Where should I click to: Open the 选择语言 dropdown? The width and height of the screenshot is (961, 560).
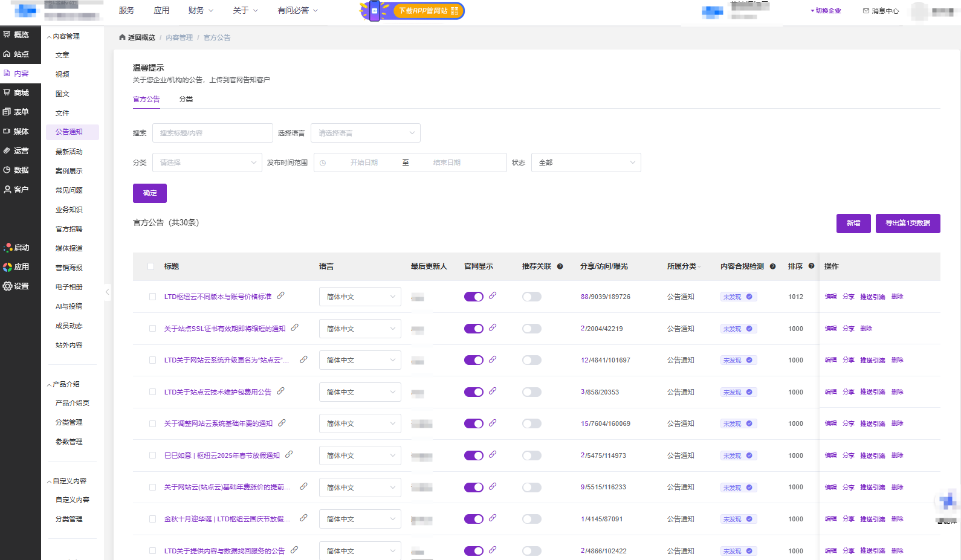(365, 133)
